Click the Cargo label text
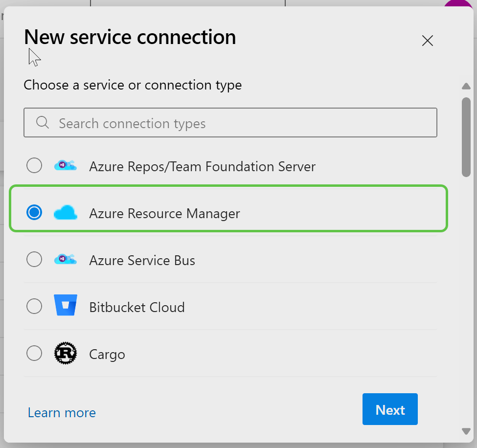This screenshot has height=448, width=477. coord(107,355)
